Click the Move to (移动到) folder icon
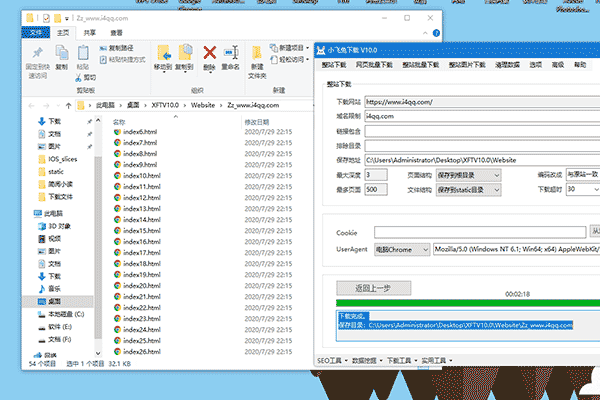This screenshot has width=600, height=400. click(163, 53)
